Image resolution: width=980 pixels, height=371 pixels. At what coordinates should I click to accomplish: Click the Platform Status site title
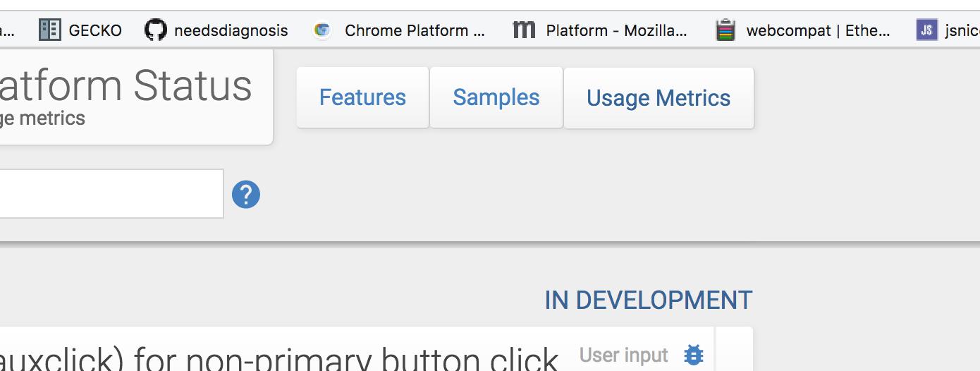tap(125, 86)
